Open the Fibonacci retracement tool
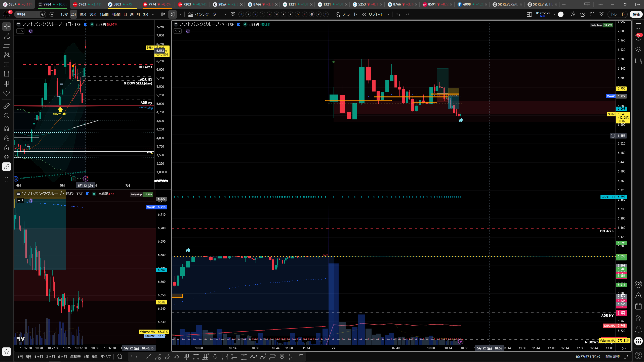This screenshot has width=644, height=362. click(x=7, y=46)
